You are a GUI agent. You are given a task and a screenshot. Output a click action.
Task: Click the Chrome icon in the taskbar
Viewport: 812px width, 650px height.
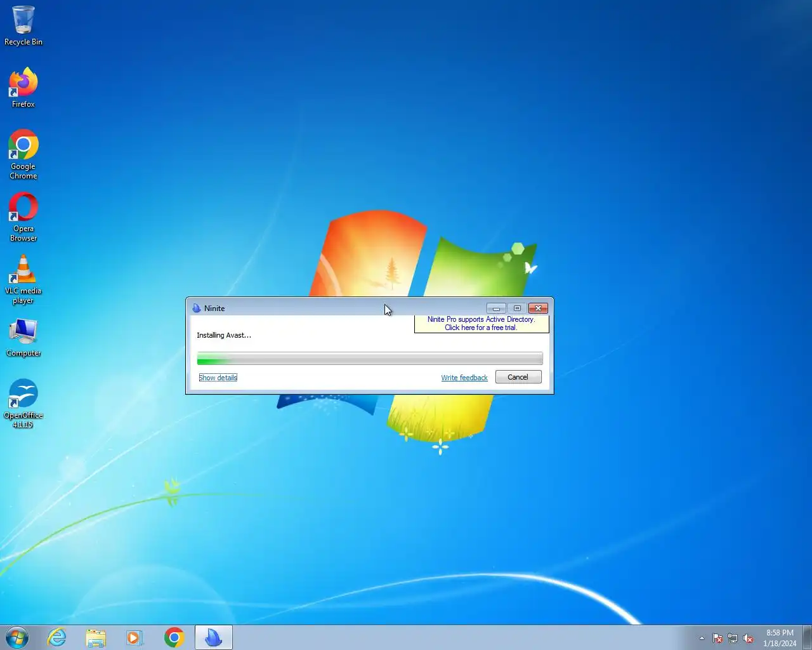(x=174, y=637)
